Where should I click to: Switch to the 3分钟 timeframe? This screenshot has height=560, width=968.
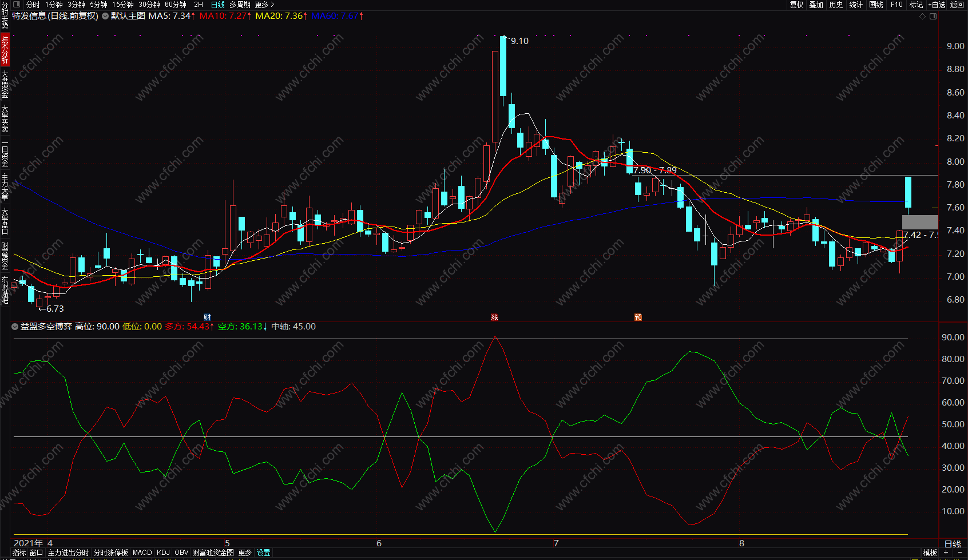point(76,5)
